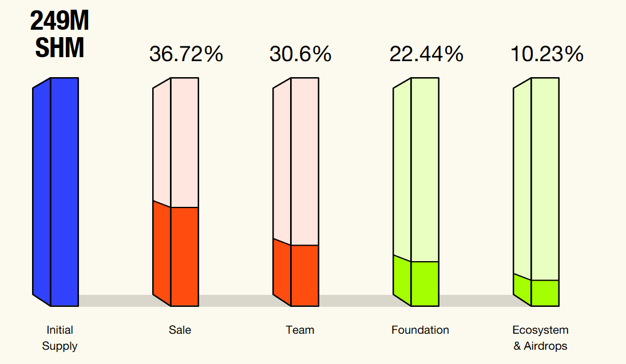The height and width of the screenshot is (364, 626).
Task: Select the Sale label below the bar
Action: pyautogui.click(x=180, y=330)
